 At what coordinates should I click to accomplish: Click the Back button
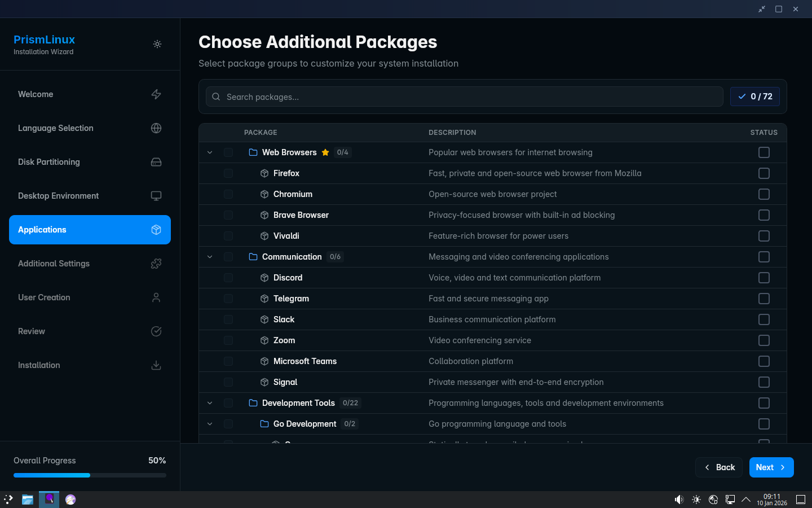[x=719, y=467]
